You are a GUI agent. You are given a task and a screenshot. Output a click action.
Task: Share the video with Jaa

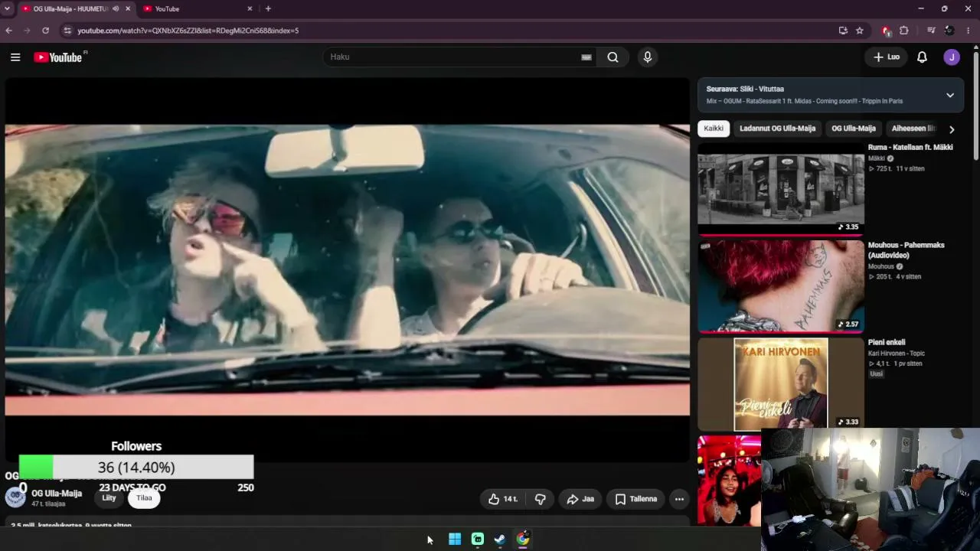coord(580,499)
